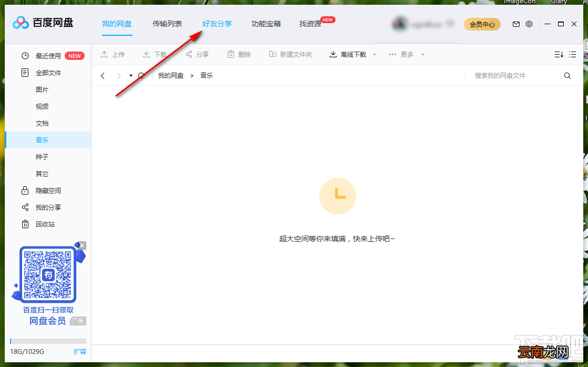This screenshot has height=367, width=588.
Task: Click the 离线下载 offline download button
Action: pos(348,54)
